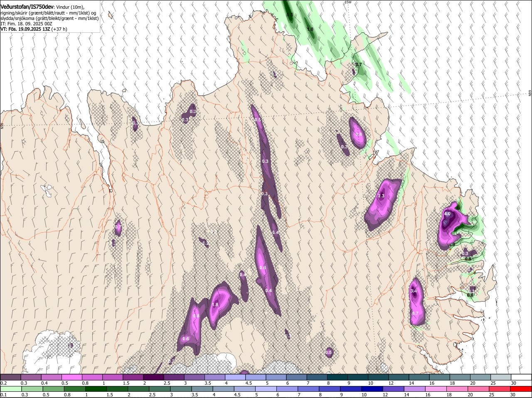Image resolution: width=532 pixels, height=398 pixels.
Task: Select the 0.3 swatch in lower green legend
Action: point(32,389)
